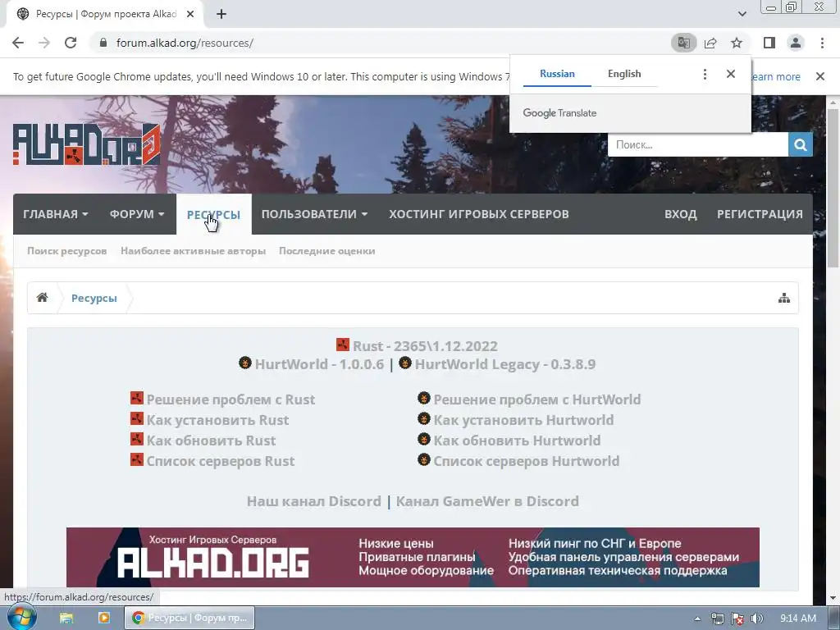This screenshot has width=840, height=630.
Task: Click the ALKAD.ORG hosting banner
Action: tap(413, 557)
